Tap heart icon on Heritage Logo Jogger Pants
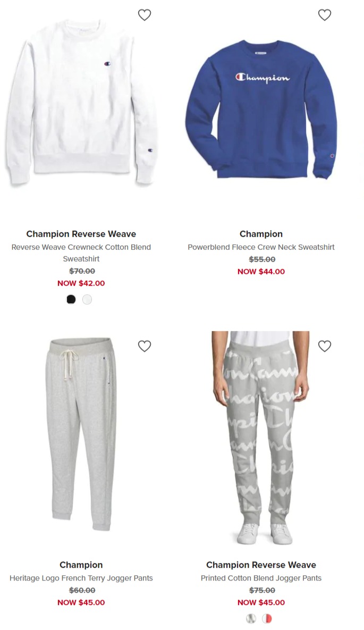364x630 pixels. pyautogui.click(x=144, y=346)
